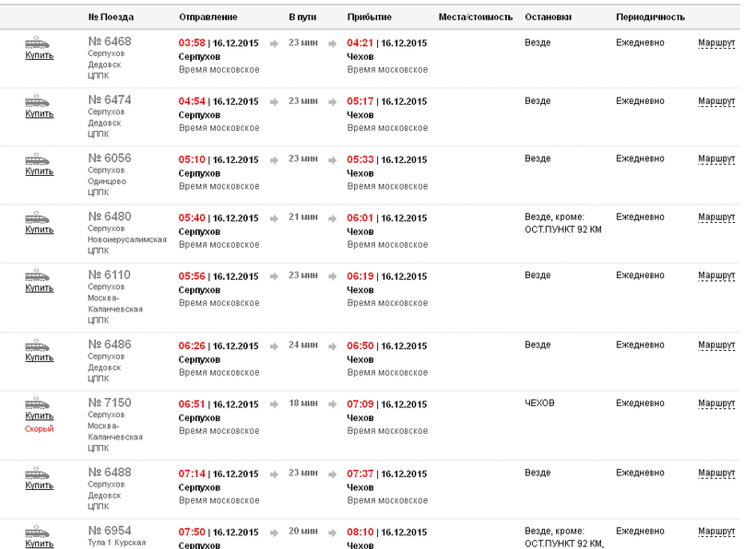Click the train icon for train № 6486
This screenshot has height=549, width=756.
pos(38,345)
